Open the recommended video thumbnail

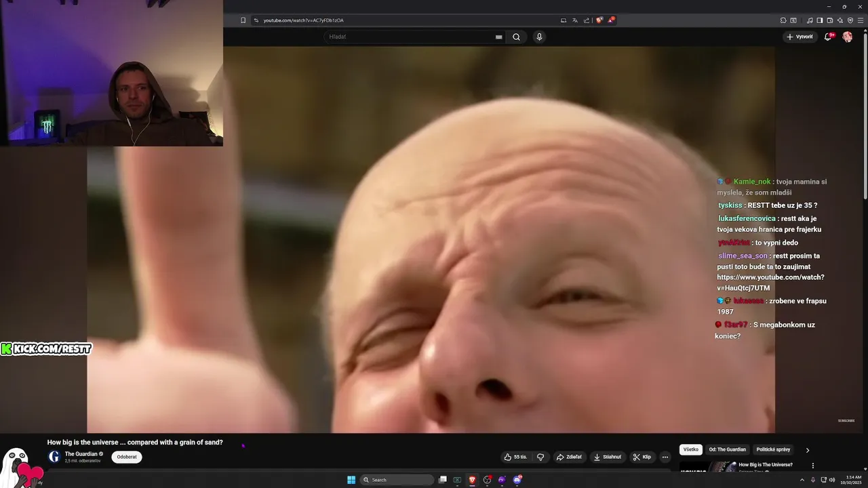click(708, 466)
